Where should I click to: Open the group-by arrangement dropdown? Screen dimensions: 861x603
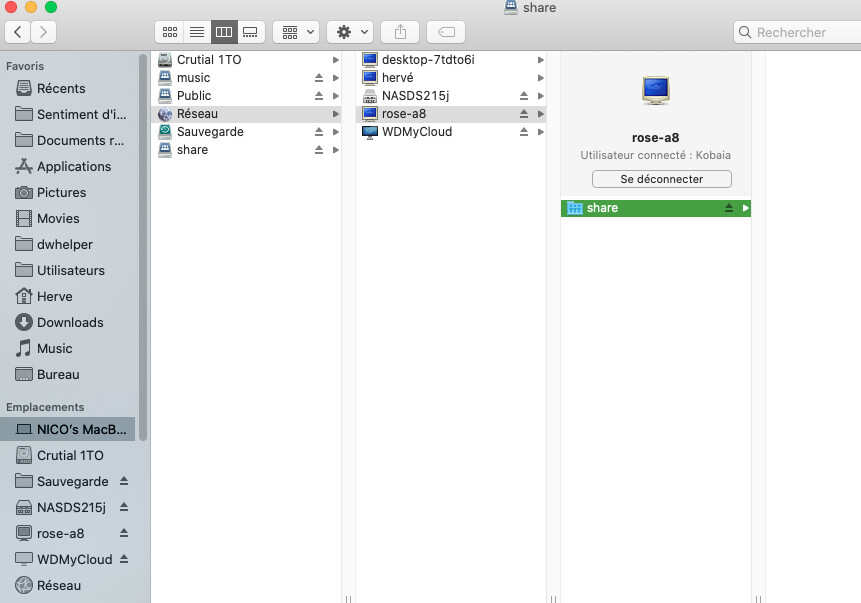point(296,32)
